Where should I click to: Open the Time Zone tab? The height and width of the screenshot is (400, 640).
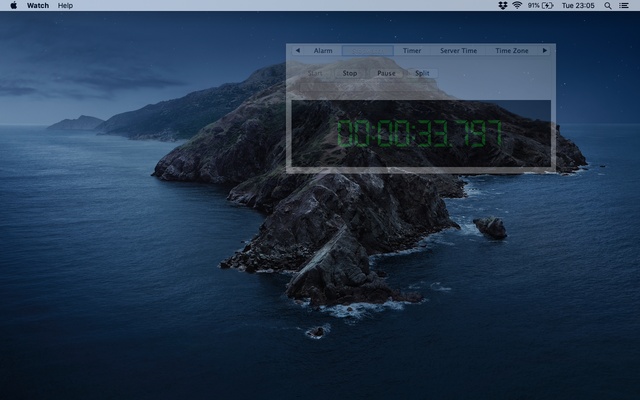tap(512, 51)
